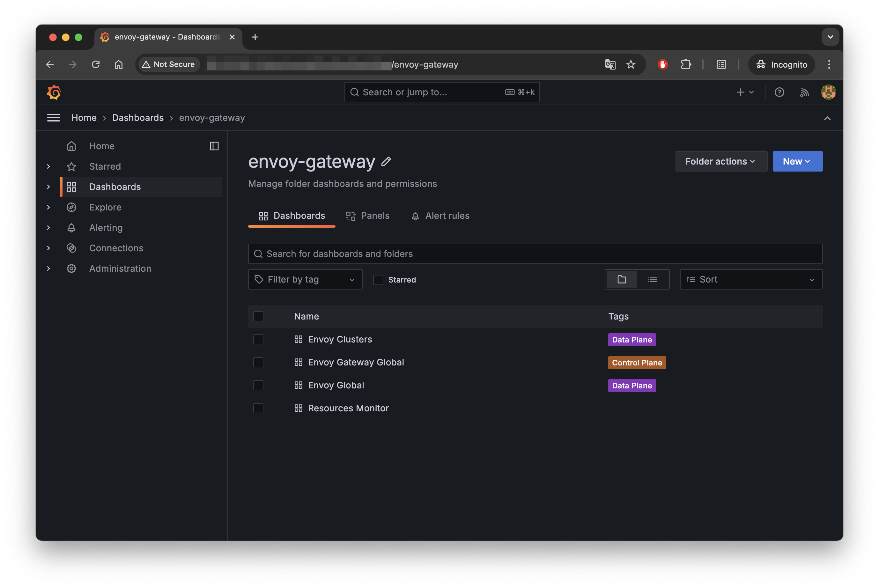Focus the Search for dashboards and folders field
Image resolution: width=879 pixels, height=588 pixels.
535,254
